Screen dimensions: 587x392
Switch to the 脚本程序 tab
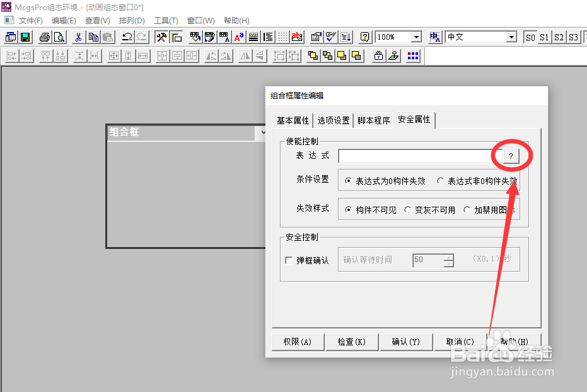pos(374,120)
